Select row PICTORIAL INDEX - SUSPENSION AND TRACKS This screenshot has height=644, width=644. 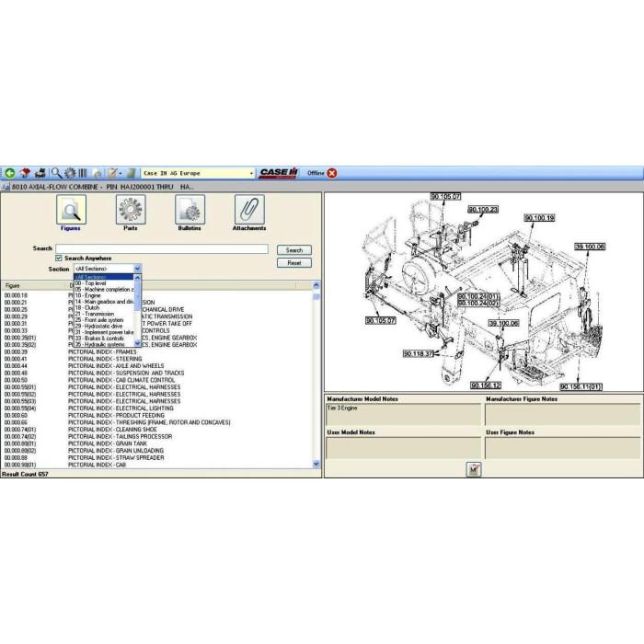point(158,373)
